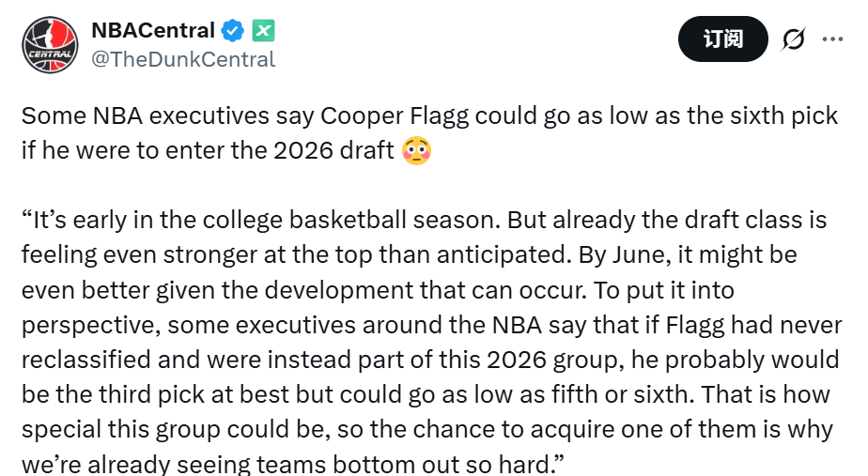Click the green X affiliate badge
The height and width of the screenshot is (476, 868).
263,30
